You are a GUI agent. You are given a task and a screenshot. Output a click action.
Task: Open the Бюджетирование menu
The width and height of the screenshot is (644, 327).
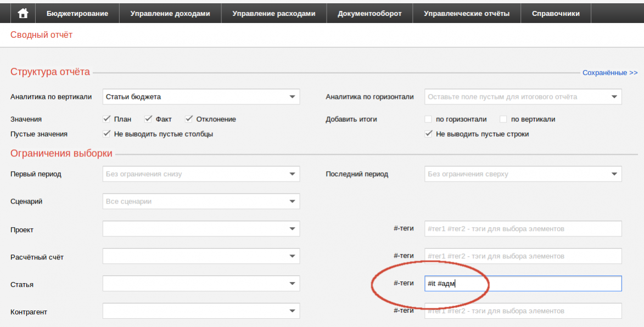click(x=77, y=14)
